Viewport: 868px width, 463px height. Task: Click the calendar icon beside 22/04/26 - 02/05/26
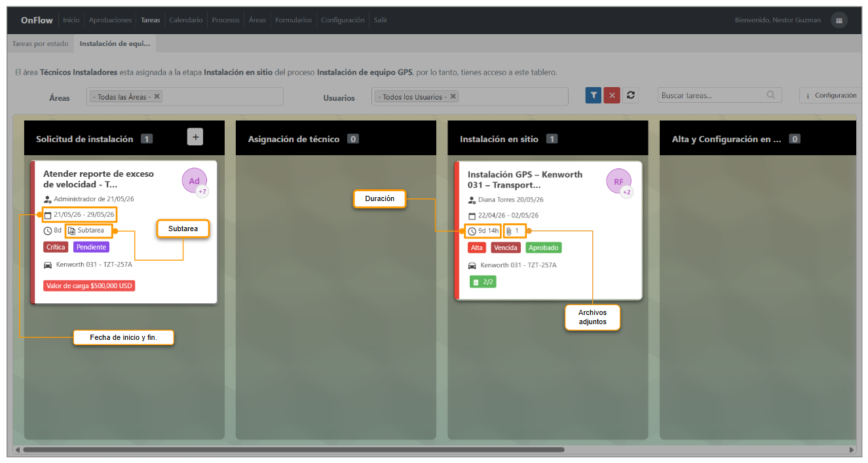click(472, 215)
